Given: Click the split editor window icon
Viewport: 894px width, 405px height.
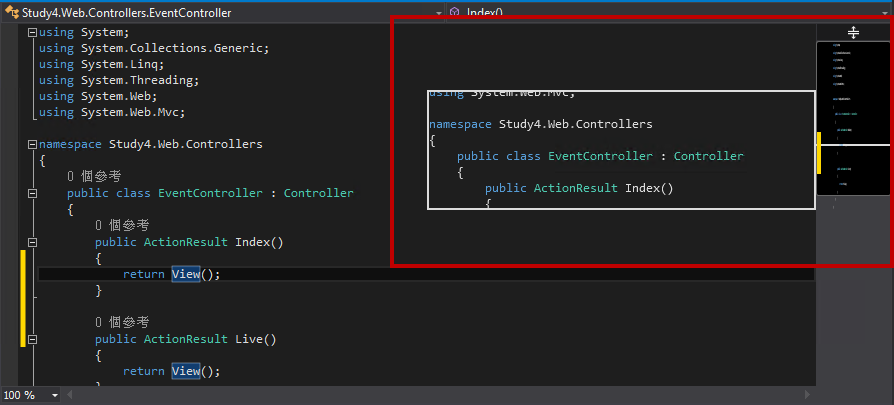Looking at the screenshot, I should (x=853, y=33).
